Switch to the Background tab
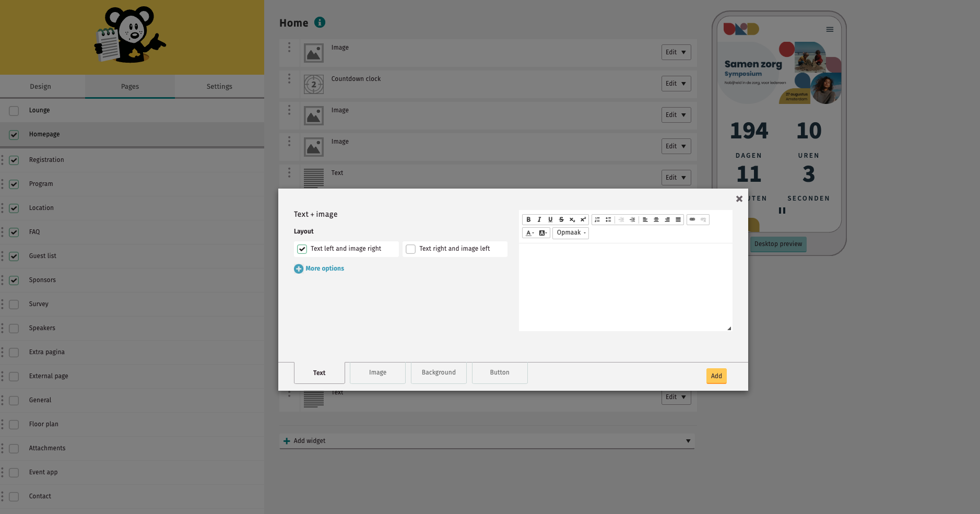 point(439,373)
